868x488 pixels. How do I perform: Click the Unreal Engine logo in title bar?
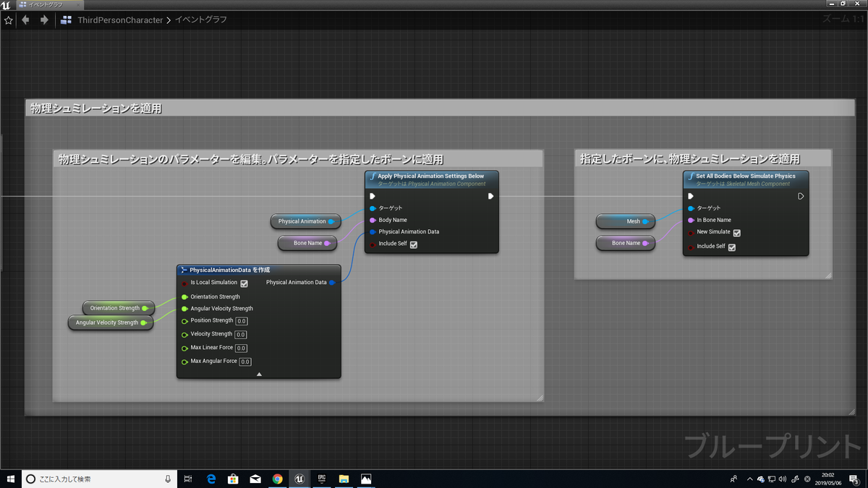pyautogui.click(x=6, y=4)
